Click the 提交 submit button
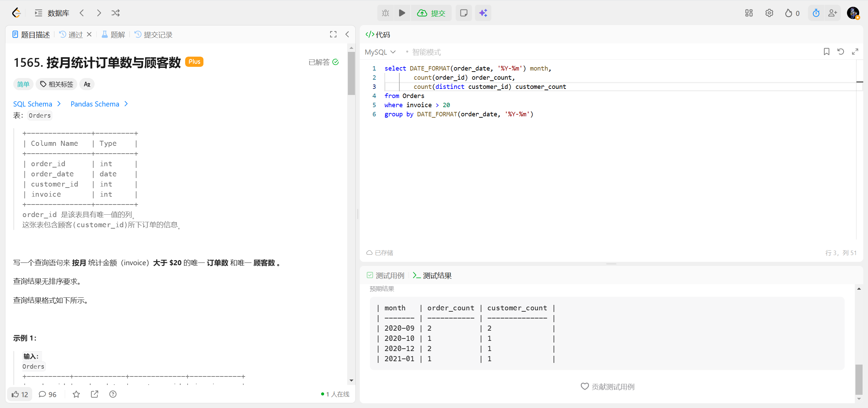The height and width of the screenshot is (408, 868). [x=431, y=13]
